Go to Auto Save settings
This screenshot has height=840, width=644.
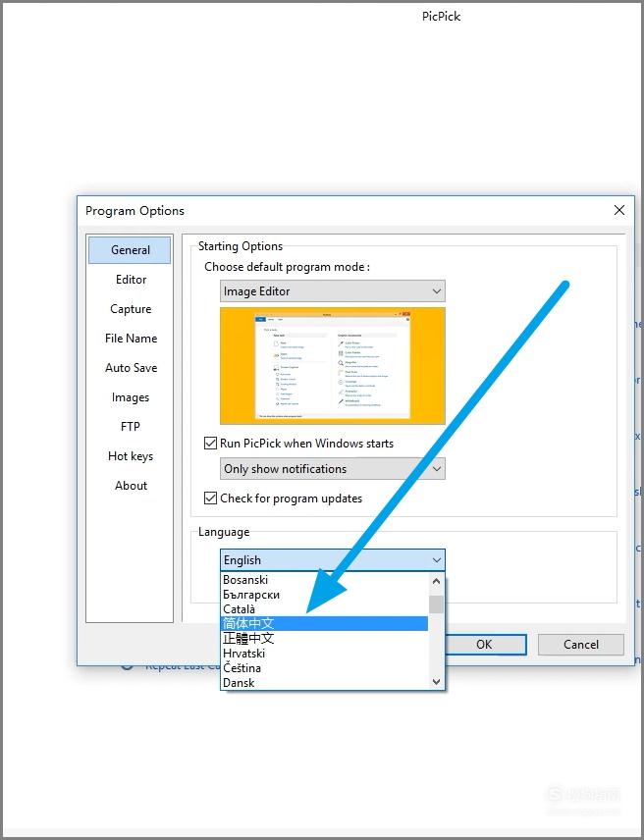point(131,368)
